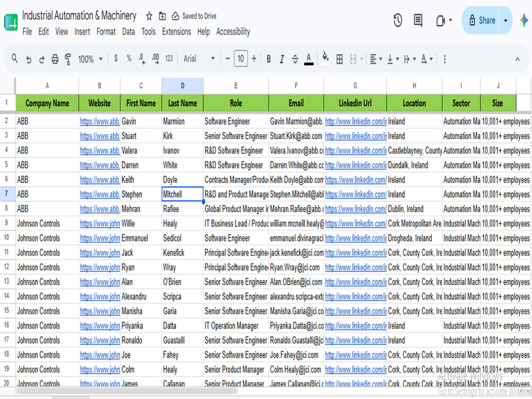Click the move to folder icon
The image size is (532, 399).
(162, 16)
